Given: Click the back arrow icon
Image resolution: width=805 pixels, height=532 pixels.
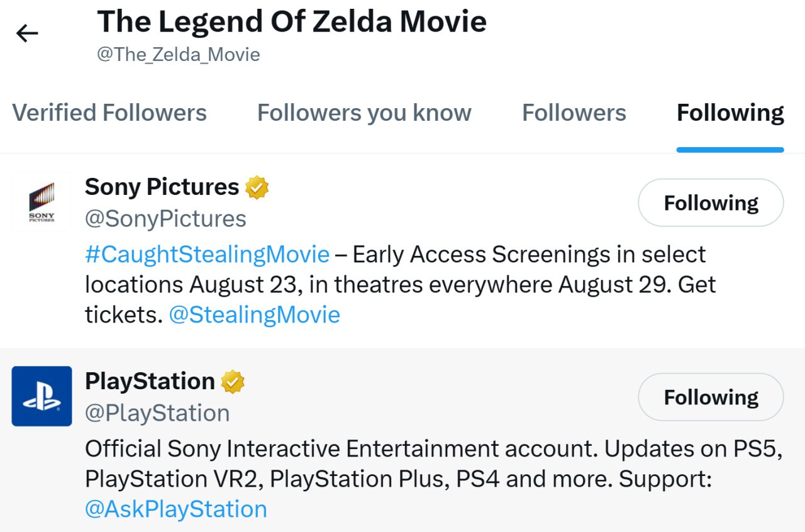Looking at the screenshot, I should tap(27, 33).
